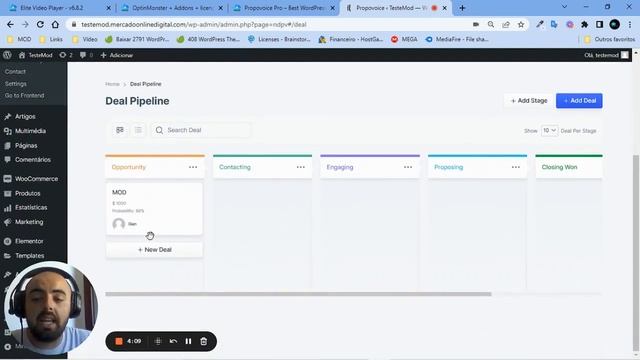Open Engaging stage three-dot menu

[408, 167]
